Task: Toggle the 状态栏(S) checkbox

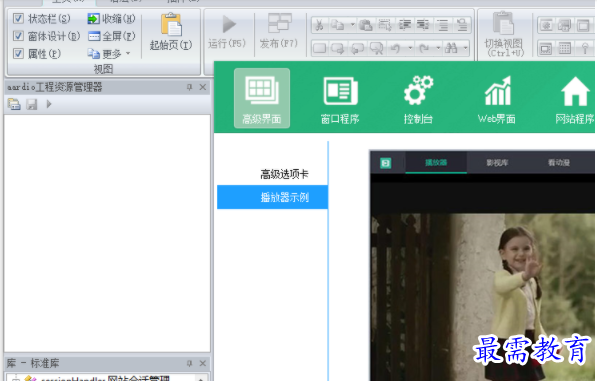Action: [x=18, y=18]
